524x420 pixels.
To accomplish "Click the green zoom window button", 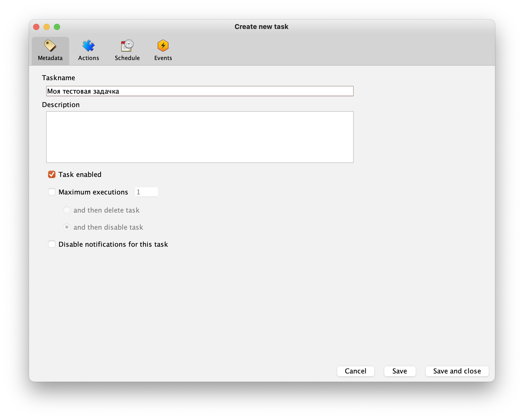I will point(57,27).
